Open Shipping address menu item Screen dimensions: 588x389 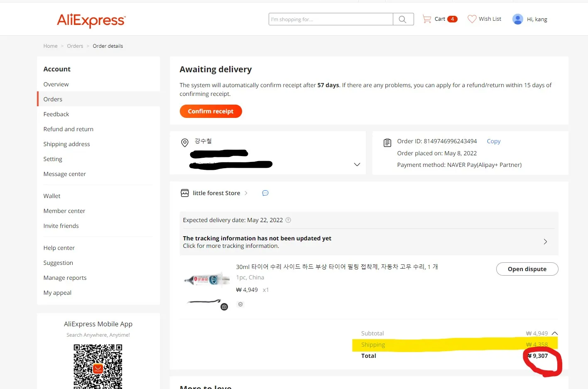(x=67, y=144)
